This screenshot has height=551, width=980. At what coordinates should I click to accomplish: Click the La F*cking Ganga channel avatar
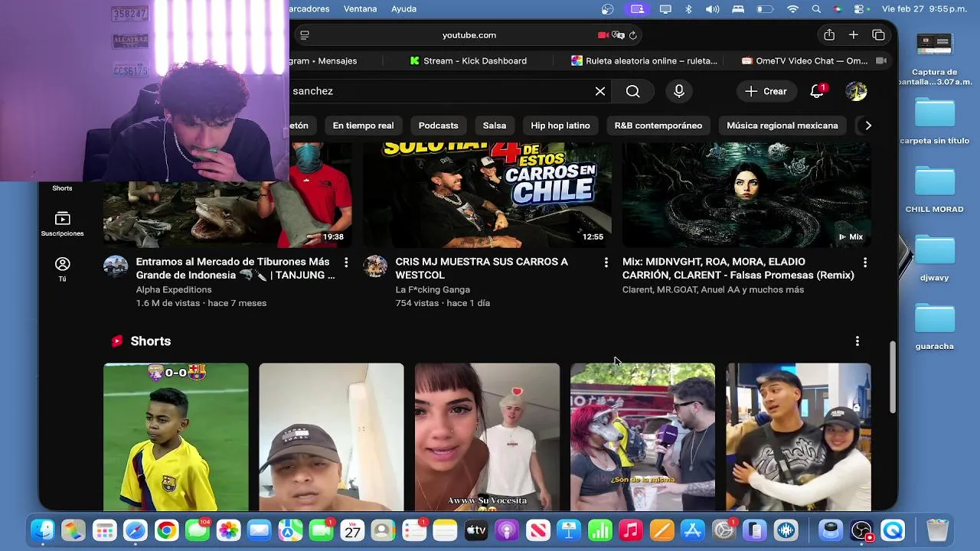[375, 266]
